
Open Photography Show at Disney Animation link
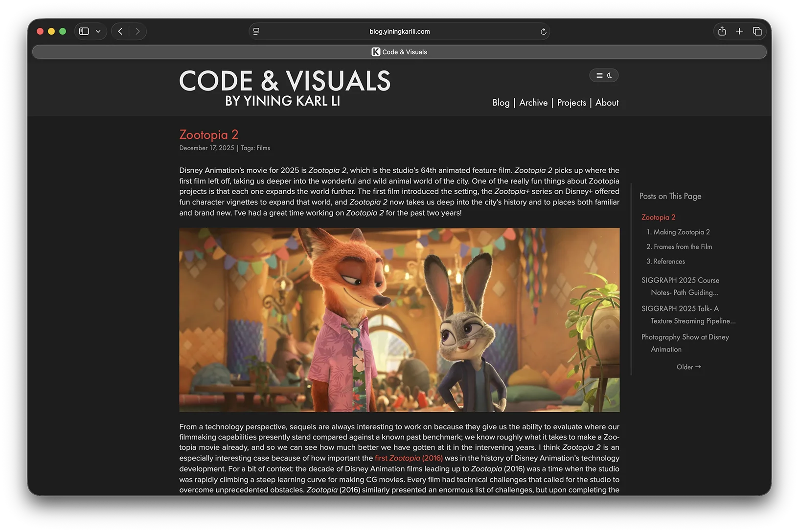pyautogui.click(x=685, y=343)
